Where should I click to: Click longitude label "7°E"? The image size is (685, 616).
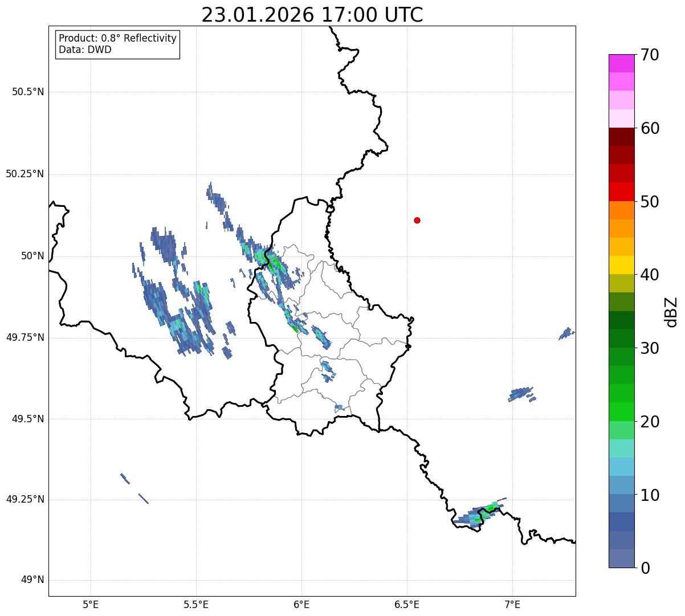[x=512, y=605]
